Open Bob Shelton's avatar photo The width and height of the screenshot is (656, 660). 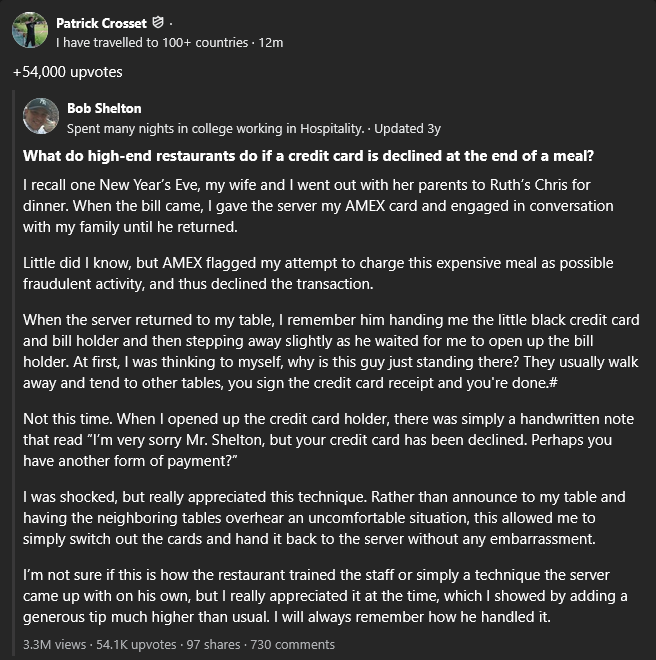click(41, 116)
